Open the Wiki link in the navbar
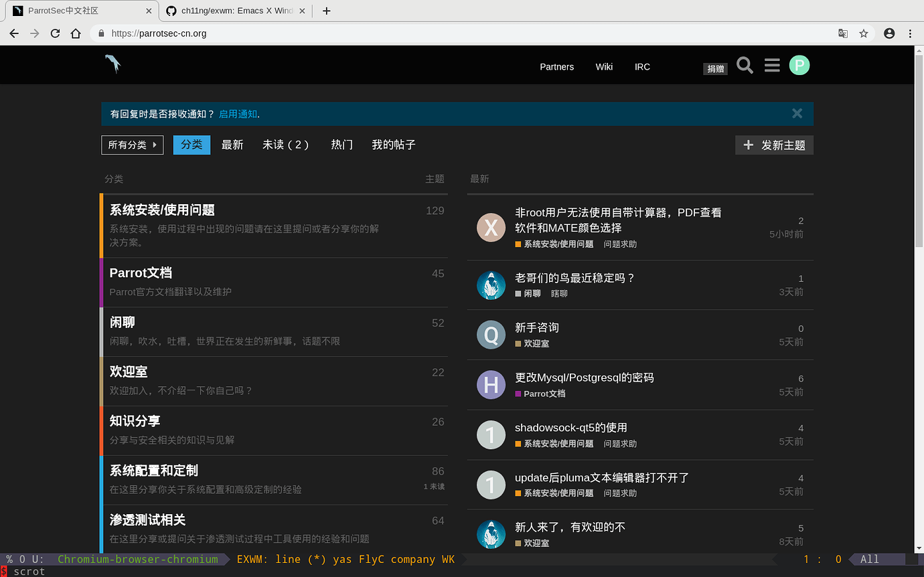This screenshot has height=577, width=924. pos(604,66)
